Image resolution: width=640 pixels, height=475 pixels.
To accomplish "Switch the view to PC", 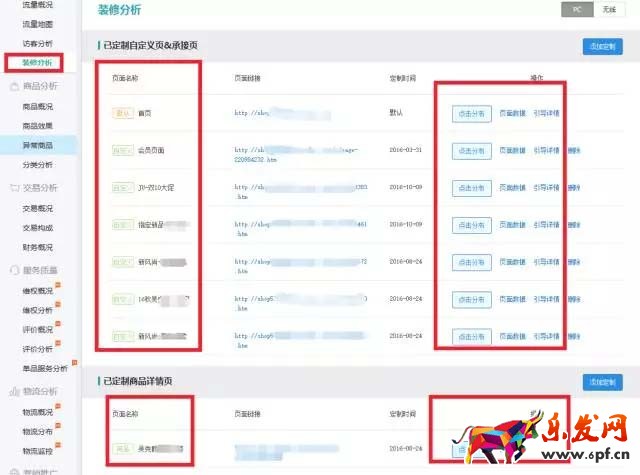I will click(x=576, y=9).
